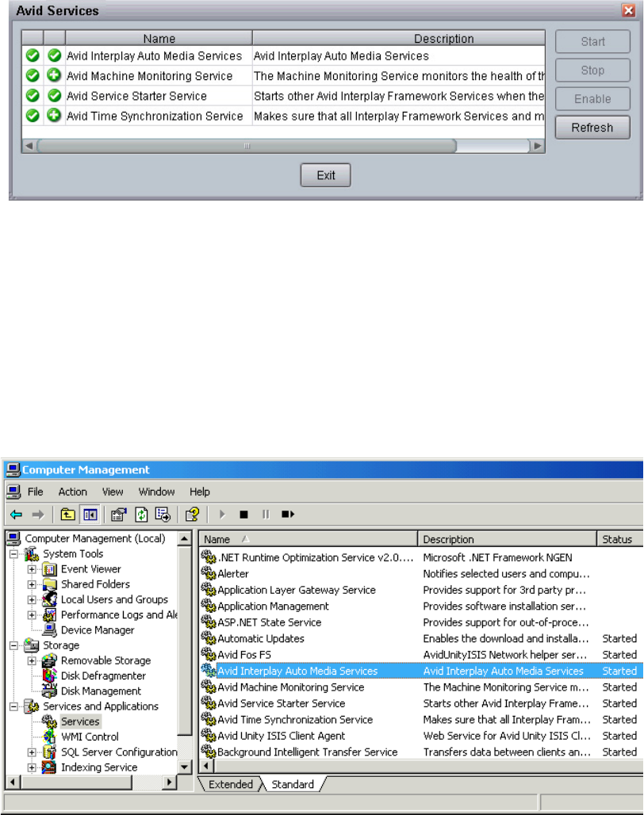The width and height of the screenshot is (644, 815).
Task: Click Enable button in Avid Services
Action: coord(592,99)
